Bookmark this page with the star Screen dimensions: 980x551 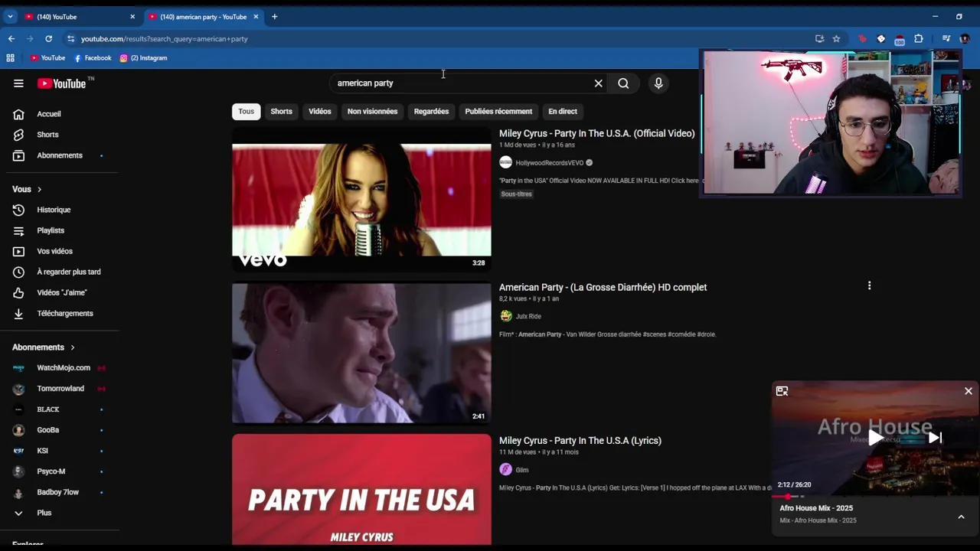(x=836, y=38)
